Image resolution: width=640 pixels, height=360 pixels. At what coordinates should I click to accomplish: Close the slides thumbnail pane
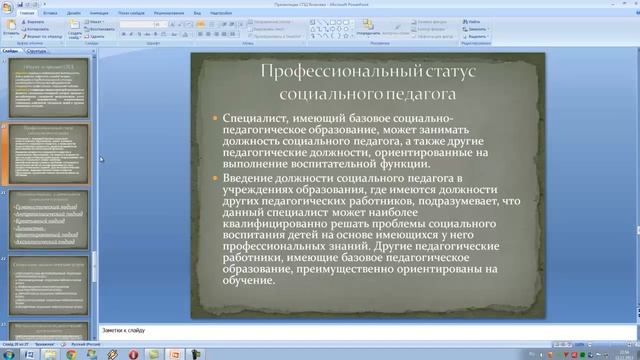point(93,51)
